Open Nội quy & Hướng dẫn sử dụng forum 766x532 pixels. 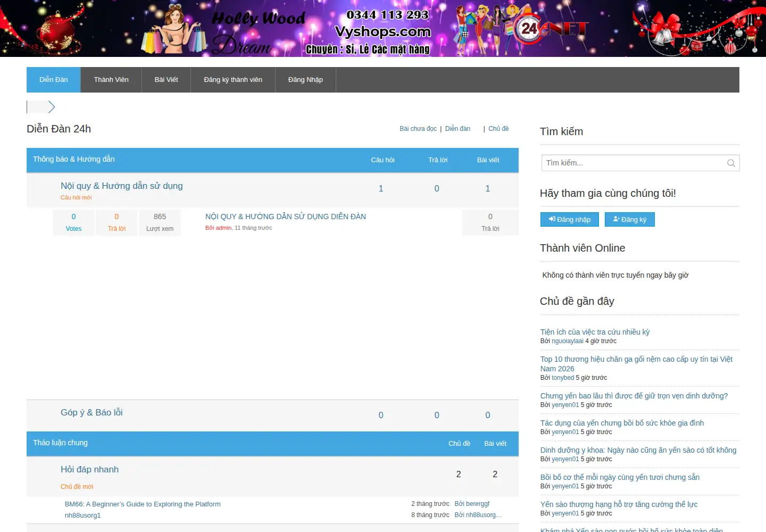click(x=122, y=186)
